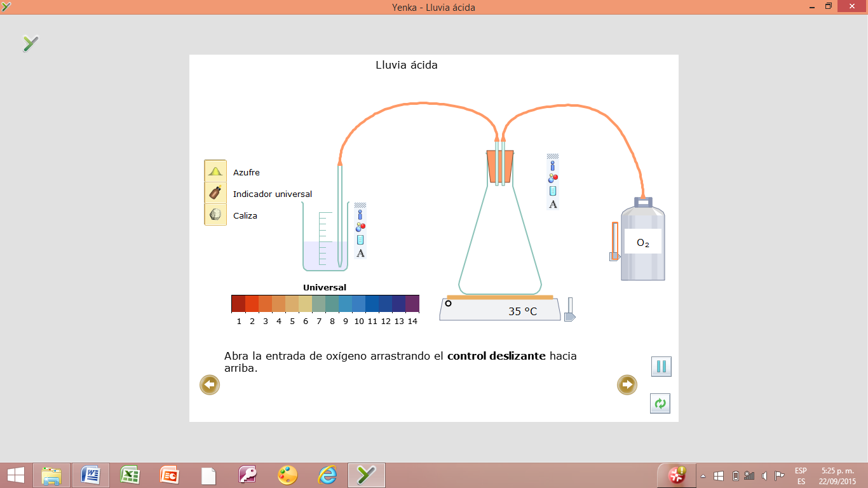Click the 'Universal' scale title

pyautogui.click(x=325, y=287)
